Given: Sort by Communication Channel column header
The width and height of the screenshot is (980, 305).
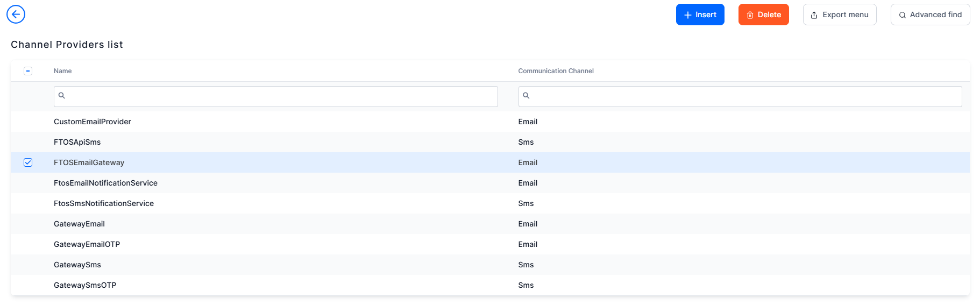Looking at the screenshot, I should [556, 71].
